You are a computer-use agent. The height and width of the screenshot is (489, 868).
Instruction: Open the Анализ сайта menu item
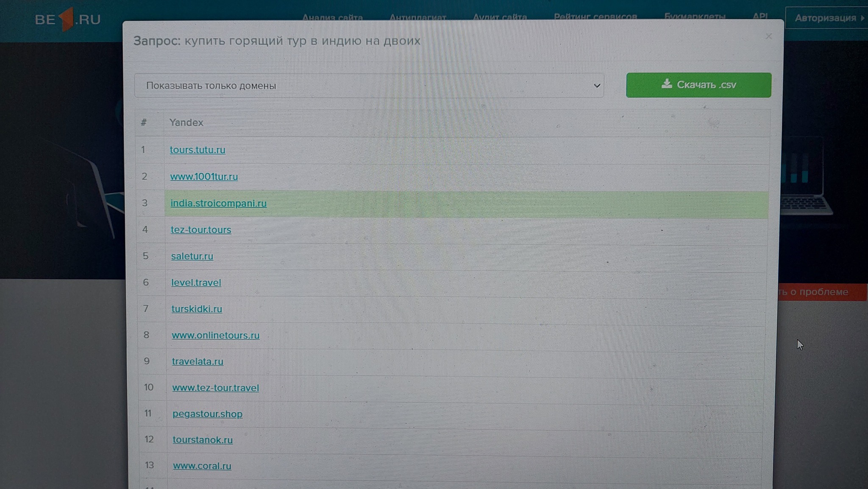(x=332, y=17)
